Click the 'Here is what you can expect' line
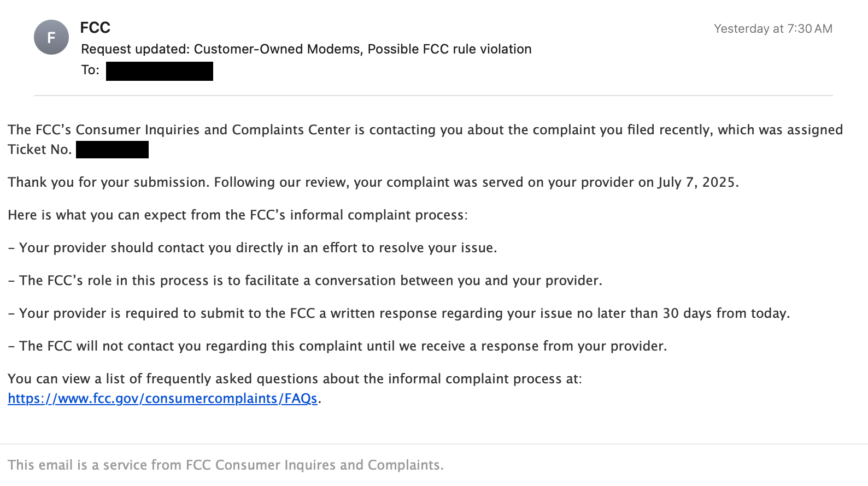Screen dimensions: 868x486 coord(238,215)
